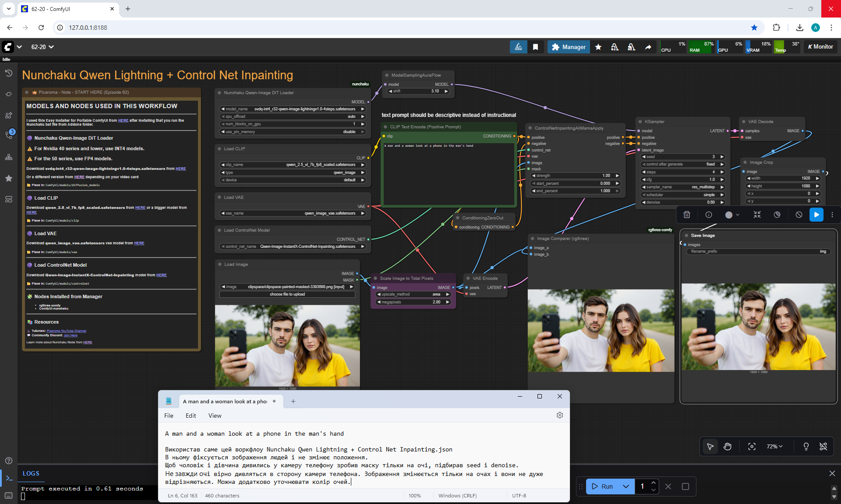Open the node color picker dropdown
The width and height of the screenshot is (841, 504).
tap(732, 215)
